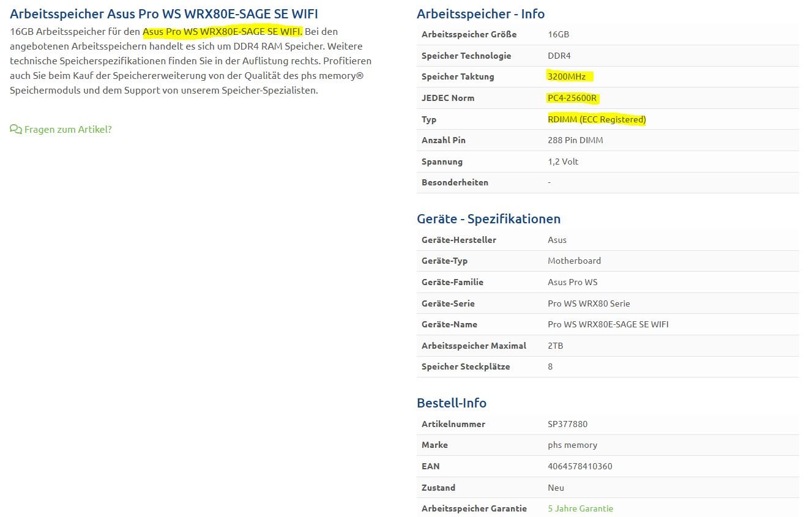Click the '16GB' value for Arbeitsspeicher Größe
This screenshot has width=812, height=517.
pos(558,35)
